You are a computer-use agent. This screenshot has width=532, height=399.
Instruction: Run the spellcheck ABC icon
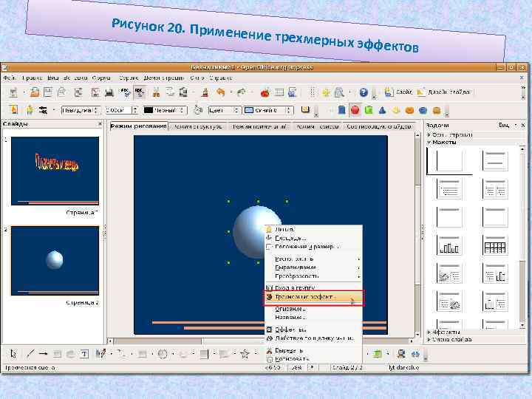126,92
